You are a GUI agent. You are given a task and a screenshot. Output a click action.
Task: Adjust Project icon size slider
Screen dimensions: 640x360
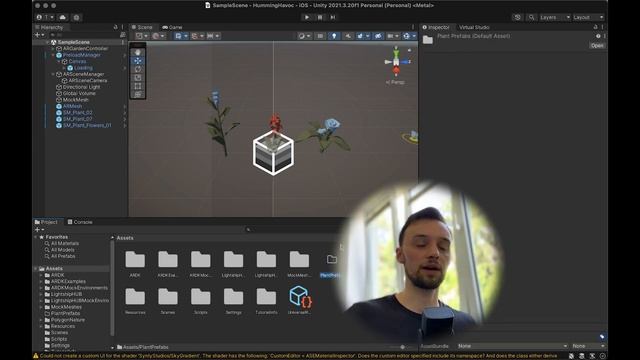(402, 347)
